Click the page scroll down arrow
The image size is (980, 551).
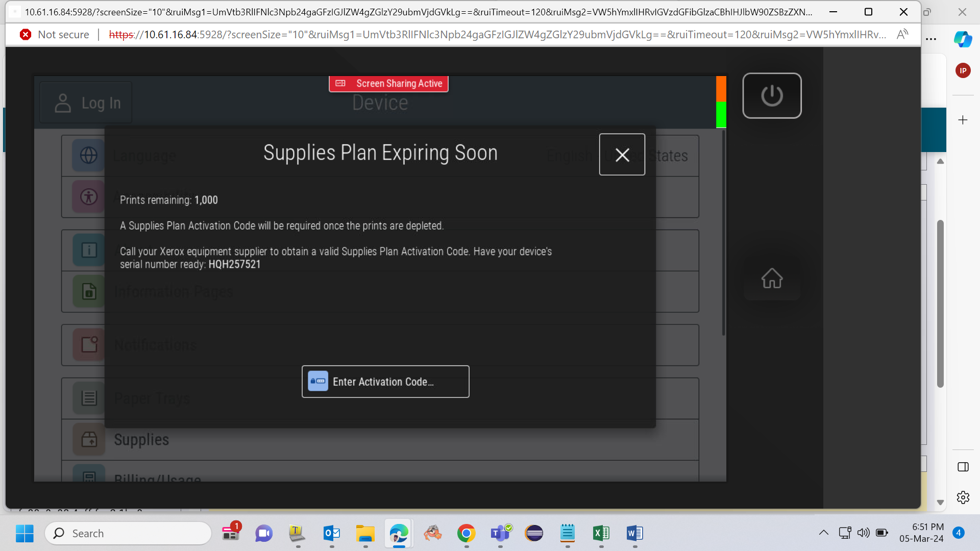click(940, 502)
